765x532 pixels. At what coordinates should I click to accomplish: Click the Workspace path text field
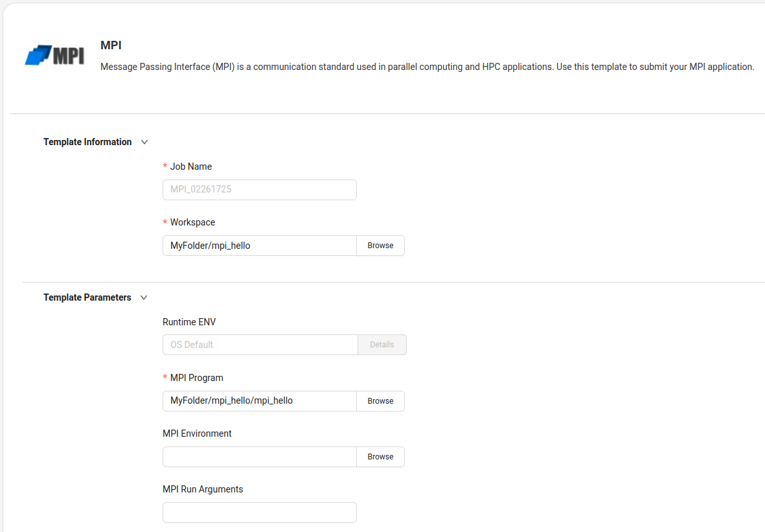[x=259, y=246]
